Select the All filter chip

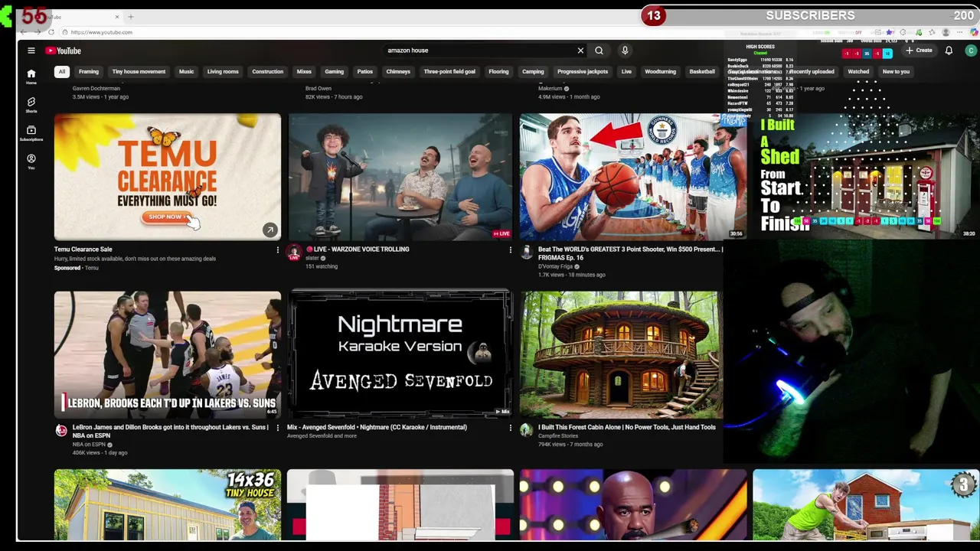pyautogui.click(x=61, y=71)
